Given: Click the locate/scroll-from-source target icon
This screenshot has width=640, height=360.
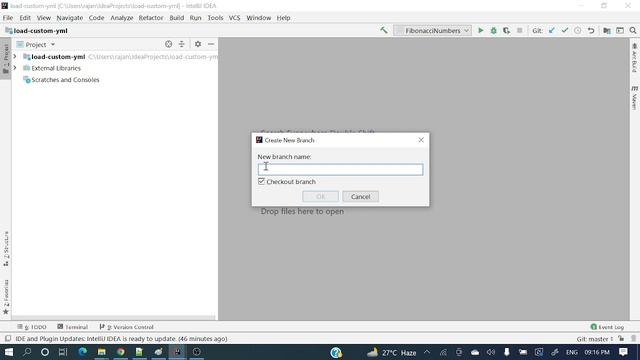Looking at the screenshot, I should point(168,44).
